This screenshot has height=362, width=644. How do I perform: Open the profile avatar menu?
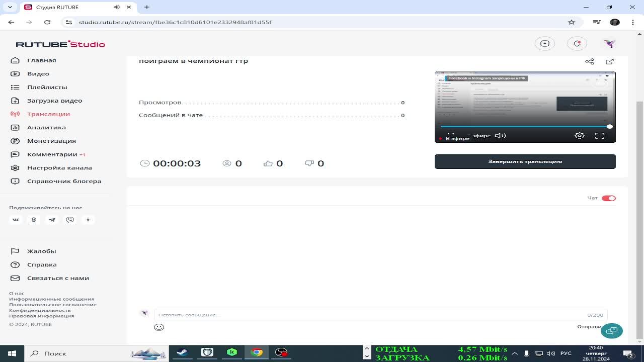click(x=609, y=44)
